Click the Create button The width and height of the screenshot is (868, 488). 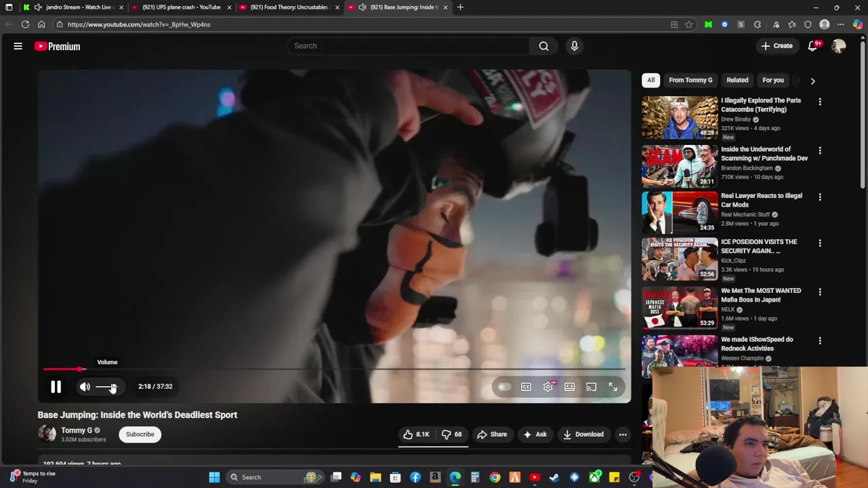coord(776,46)
